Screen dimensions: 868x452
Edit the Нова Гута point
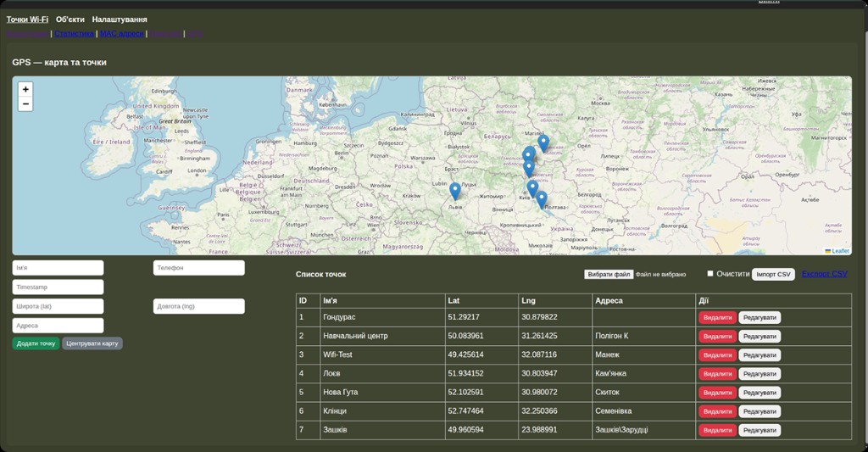(759, 393)
